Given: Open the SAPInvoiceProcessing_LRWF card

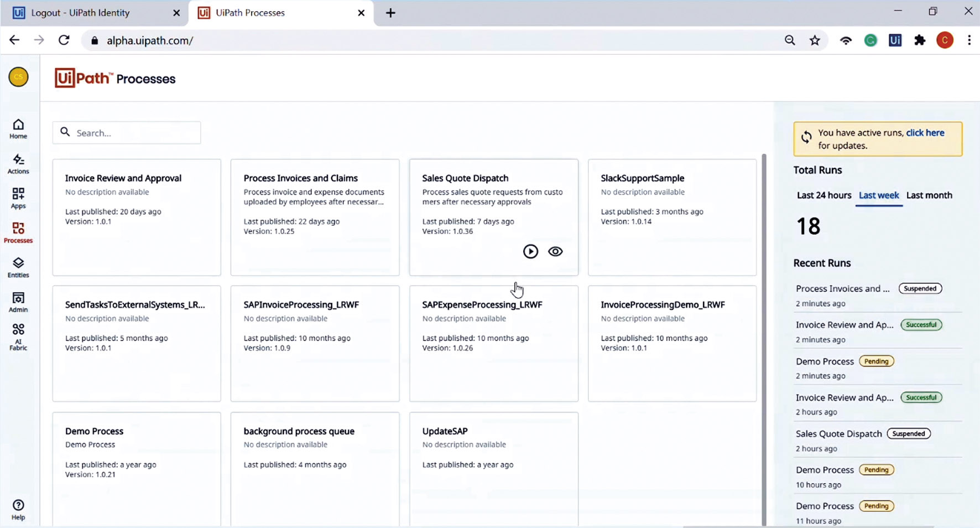Looking at the screenshot, I should pyautogui.click(x=315, y=344).
